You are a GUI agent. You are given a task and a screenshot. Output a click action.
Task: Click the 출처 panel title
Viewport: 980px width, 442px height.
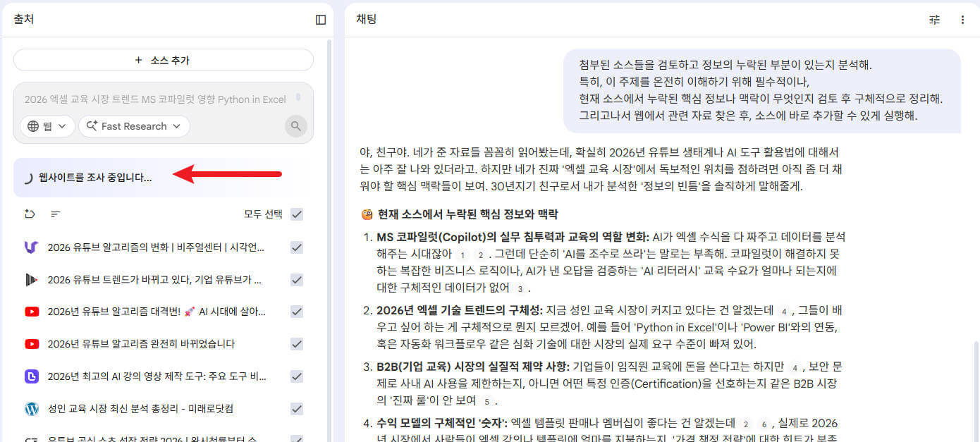[23, 20]
